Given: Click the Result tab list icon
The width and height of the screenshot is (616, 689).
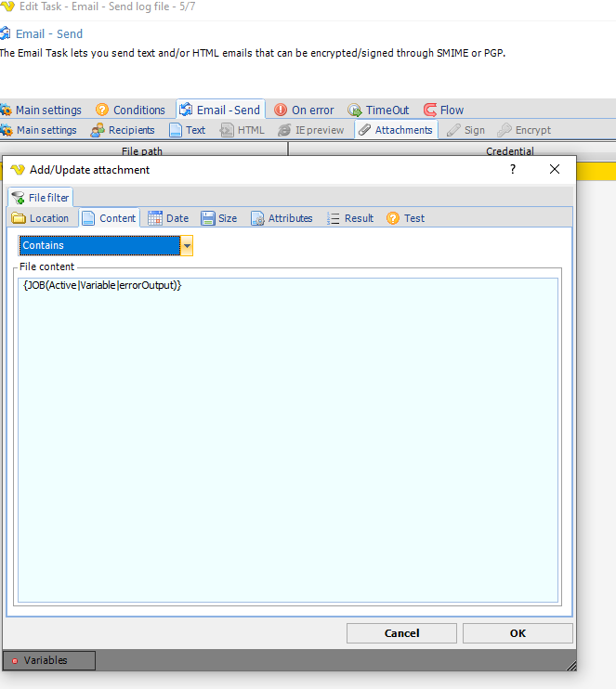Looking at the screenshot, I should point(334,218).
